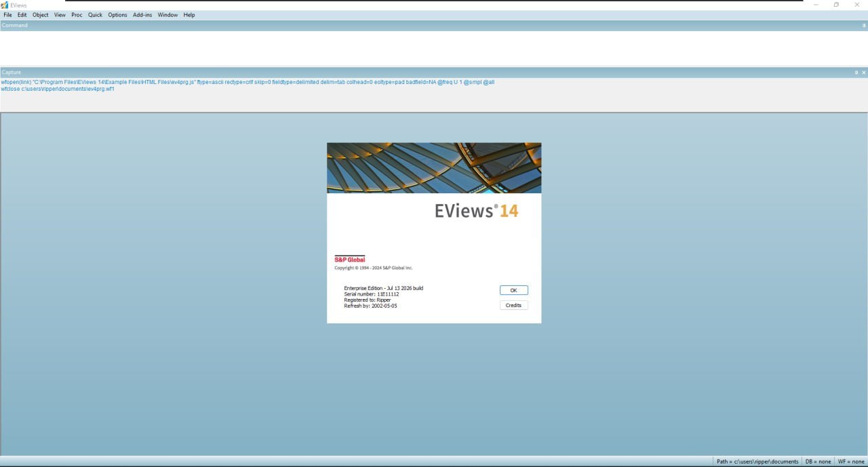Close the EViews application window

click(x=857, y=5)
